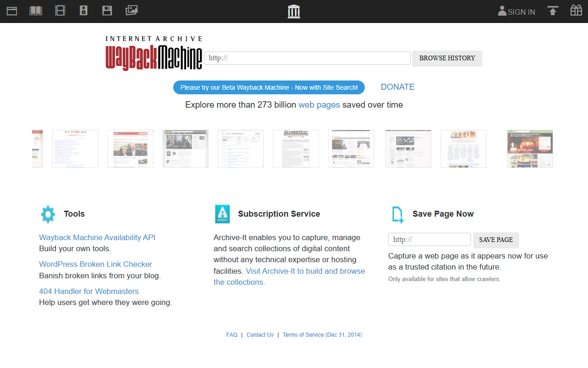Open the Audio speaker icon
Screen dimensions: 588x368
pos(84,11)
